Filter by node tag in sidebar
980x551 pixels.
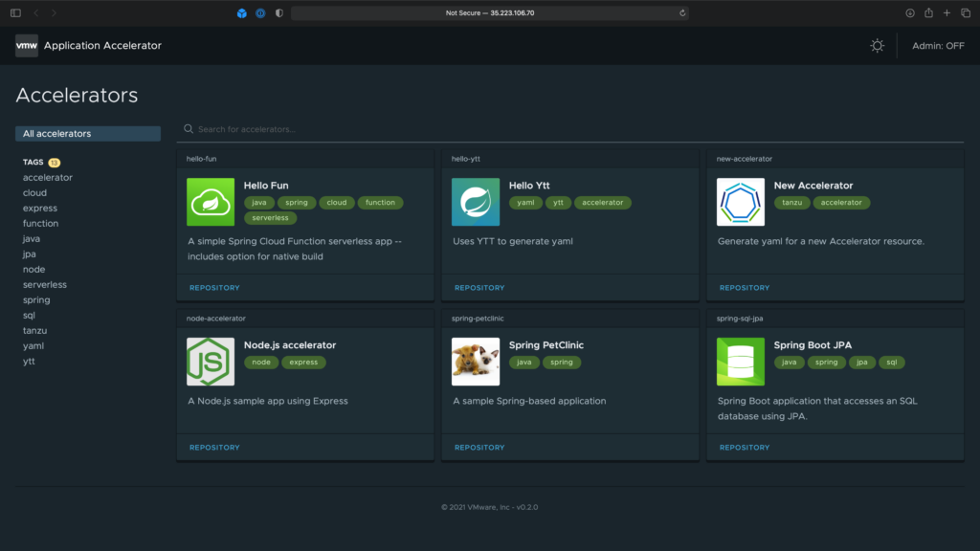[x=33, y=269]
